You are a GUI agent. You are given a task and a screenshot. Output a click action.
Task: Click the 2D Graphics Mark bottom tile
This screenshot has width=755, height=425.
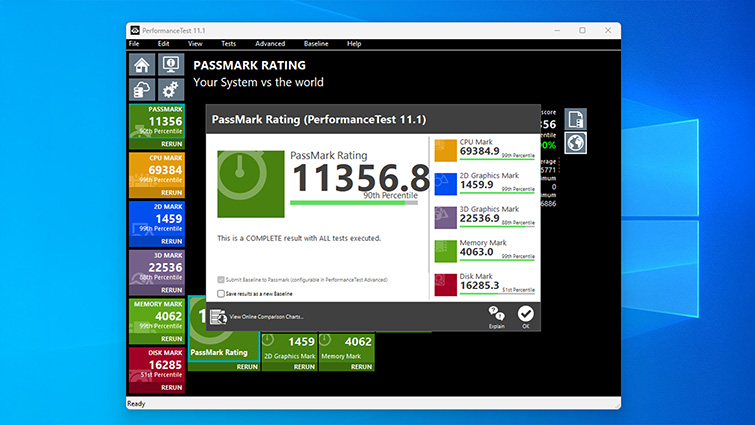289,347
